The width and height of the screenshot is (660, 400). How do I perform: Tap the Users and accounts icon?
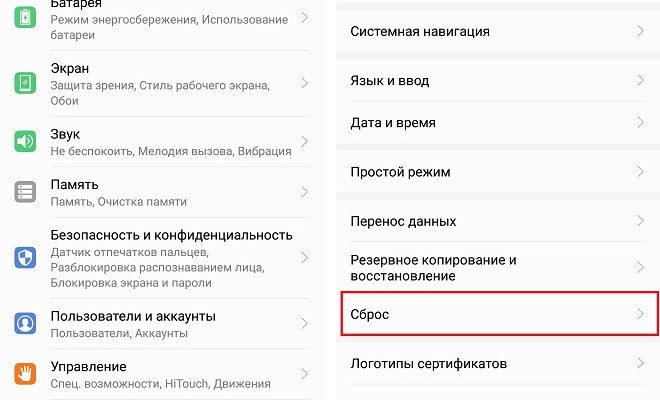(x=25, y=323)
